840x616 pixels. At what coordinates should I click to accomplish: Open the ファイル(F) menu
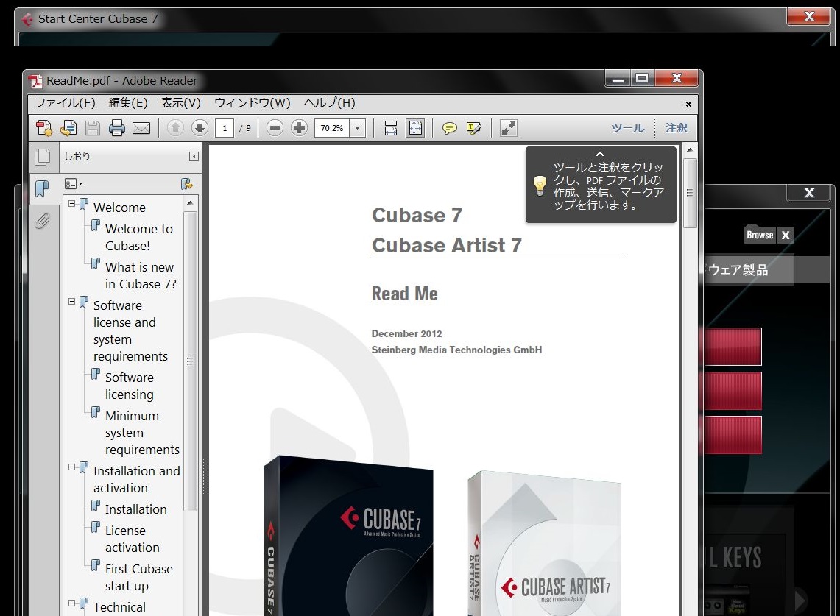pyautogui.click(x=66, y=103)
